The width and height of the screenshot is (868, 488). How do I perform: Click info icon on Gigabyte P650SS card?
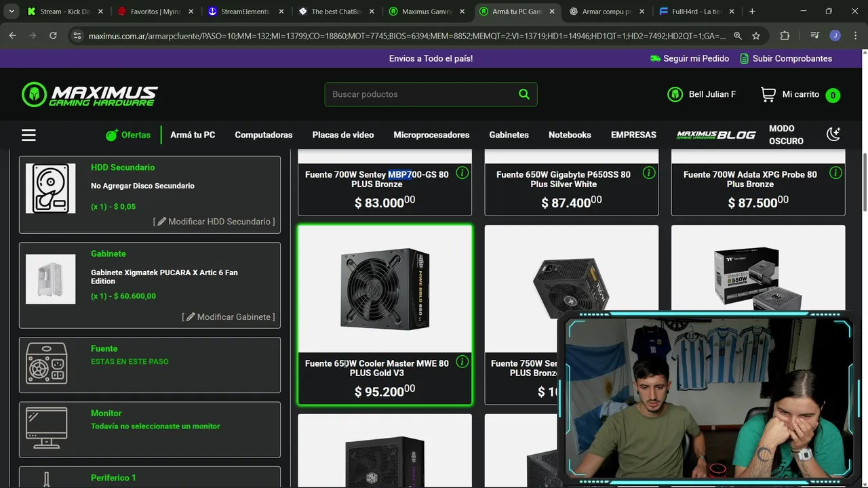648,173
